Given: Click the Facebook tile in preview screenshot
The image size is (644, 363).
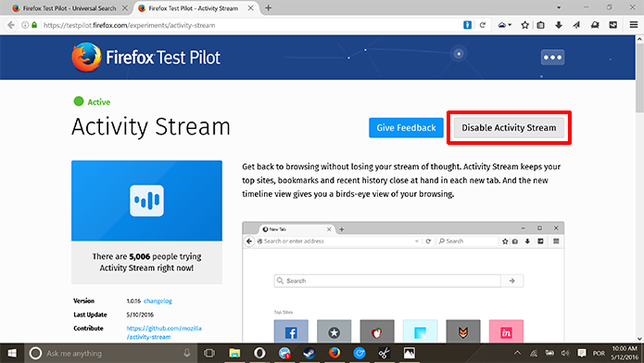Looking at the screenshot, I should [291, 332].
